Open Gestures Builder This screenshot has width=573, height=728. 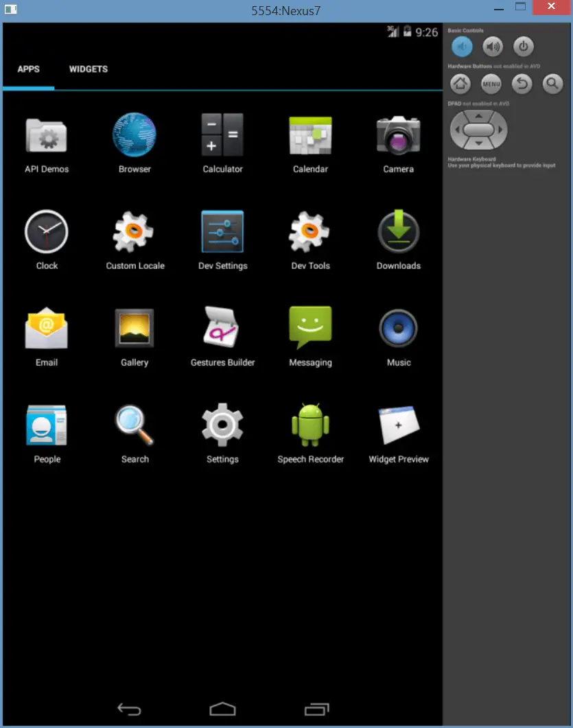(x=222, y=328)
